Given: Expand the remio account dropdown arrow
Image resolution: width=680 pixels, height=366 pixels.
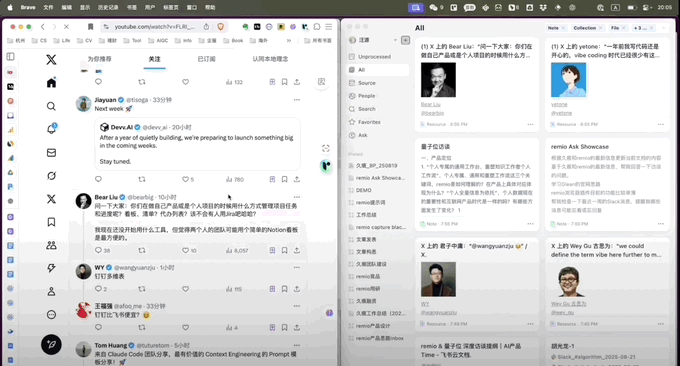Looking at the screenshot, I should 395,40.
